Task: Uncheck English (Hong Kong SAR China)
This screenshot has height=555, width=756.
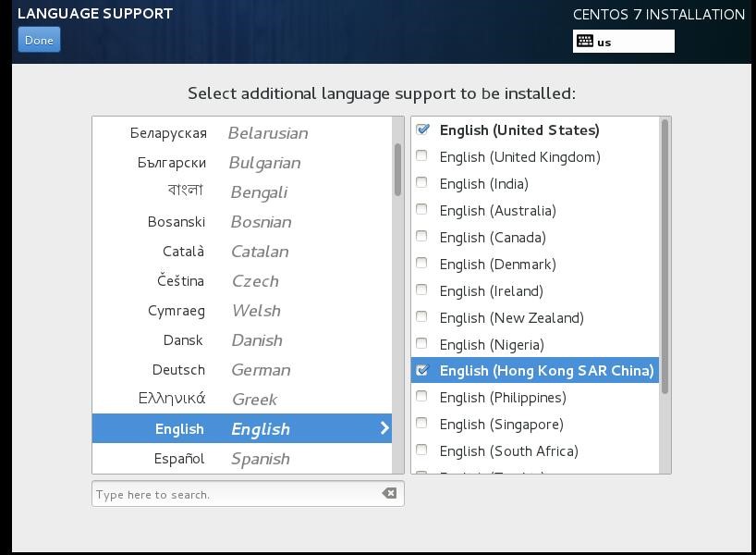Action: (422, 371)
